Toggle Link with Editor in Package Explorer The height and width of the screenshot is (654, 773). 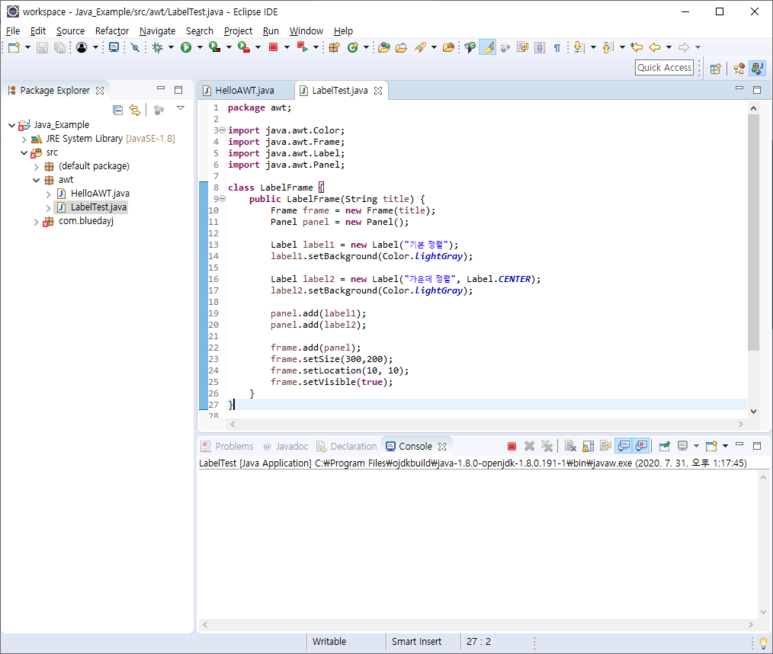coord(135,109)
